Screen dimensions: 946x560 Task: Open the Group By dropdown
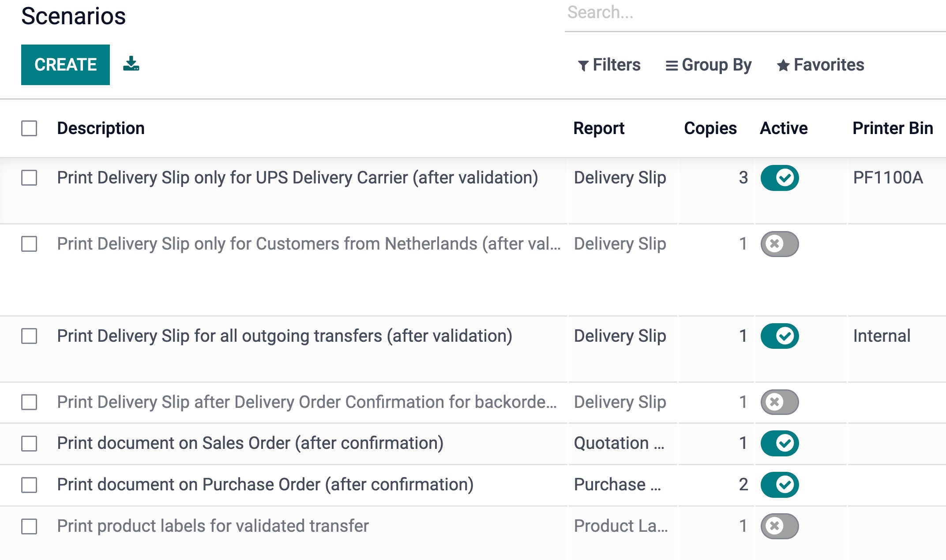709,65
